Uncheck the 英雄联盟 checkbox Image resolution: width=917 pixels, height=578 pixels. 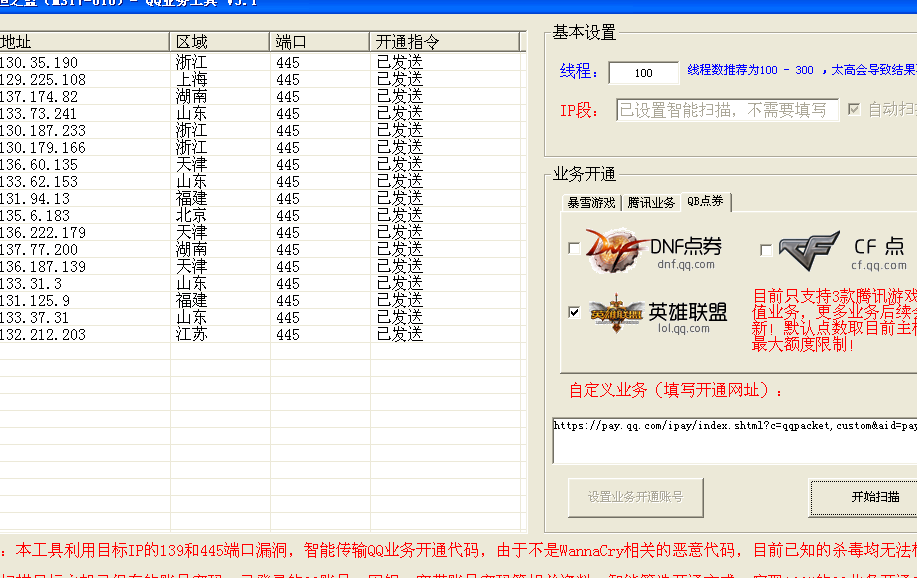pyautogui.click(x=574, y=312)
